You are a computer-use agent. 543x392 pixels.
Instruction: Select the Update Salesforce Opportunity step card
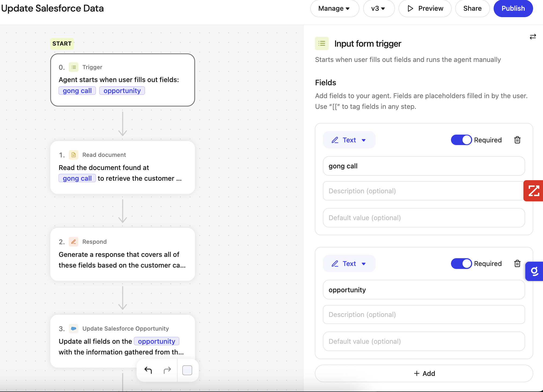(x=123, y=341)
